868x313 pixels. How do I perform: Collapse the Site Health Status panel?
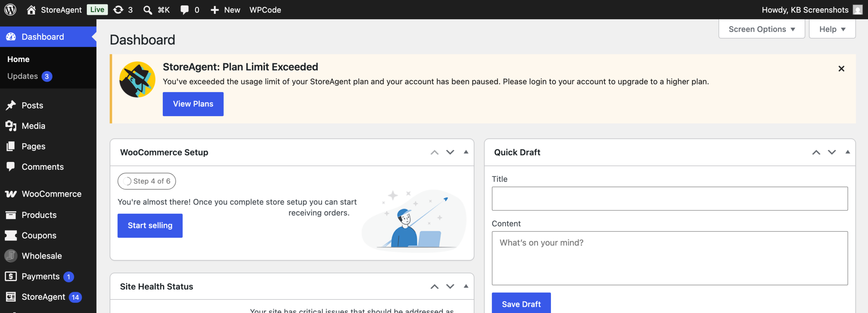coord(466,286)
